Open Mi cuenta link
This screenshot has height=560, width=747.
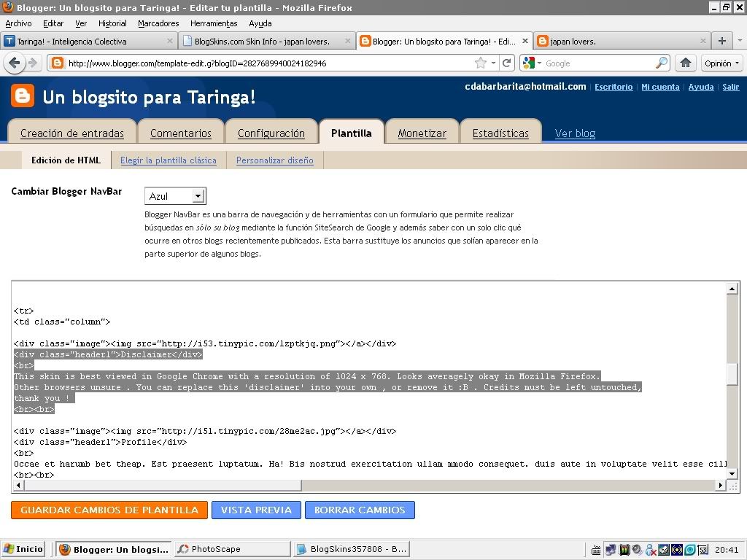pyautogui.click(x=660, y=87)
